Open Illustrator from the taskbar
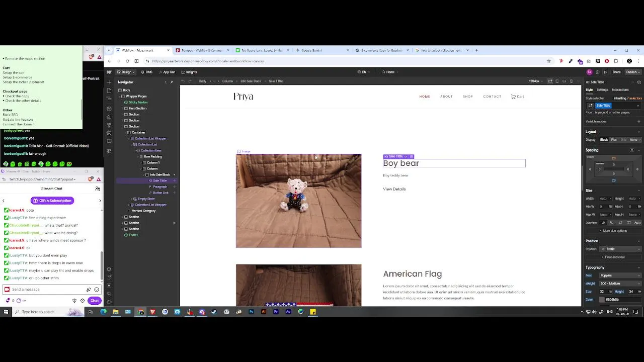The width and height of the screenshot is (644, 362). (263, 312)
